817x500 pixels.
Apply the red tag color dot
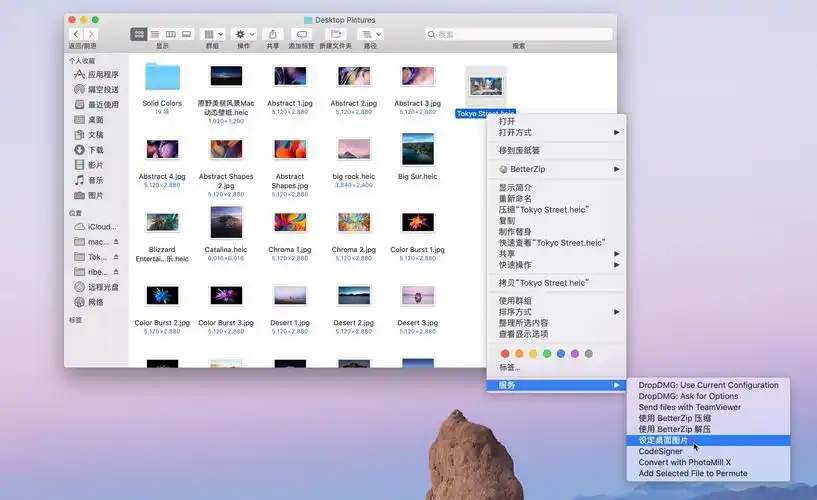point(505,353)
